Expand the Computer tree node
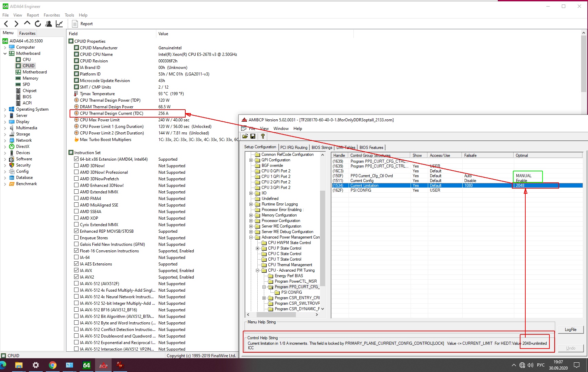The height and width of the screenshot is (372, 588). [x=5, y=47]
